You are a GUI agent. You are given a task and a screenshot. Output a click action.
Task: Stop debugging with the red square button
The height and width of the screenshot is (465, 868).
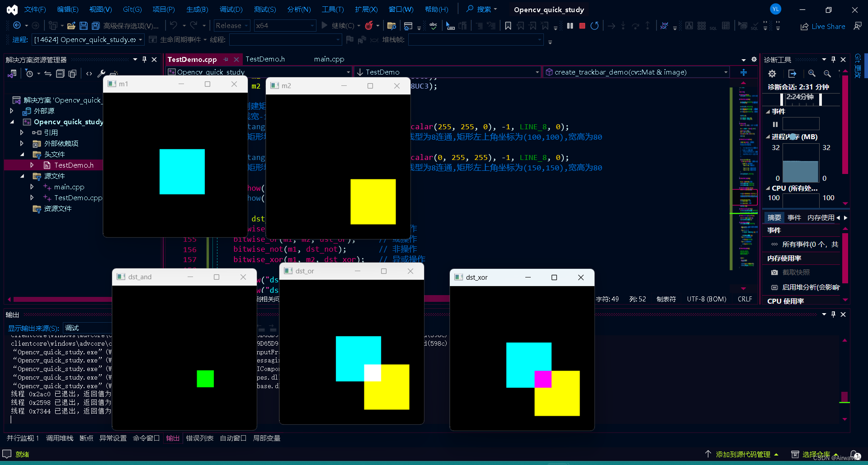(x=582, y=26)
